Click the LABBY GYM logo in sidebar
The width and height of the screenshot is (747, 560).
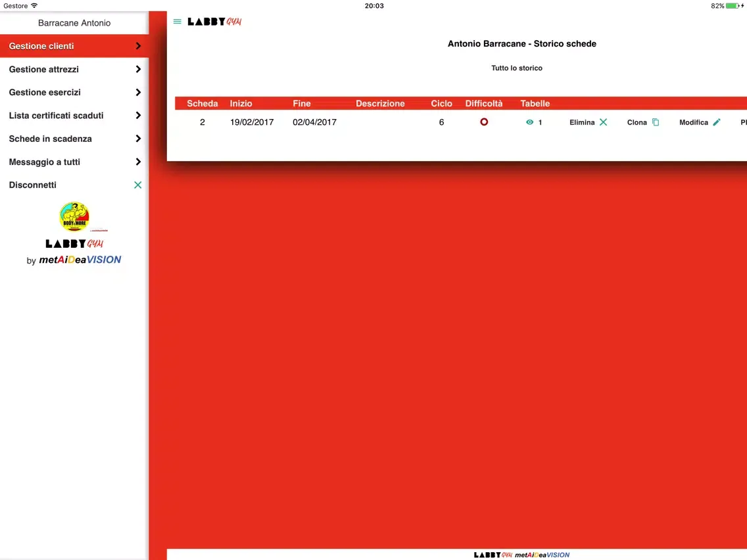[x=74, y=243]
